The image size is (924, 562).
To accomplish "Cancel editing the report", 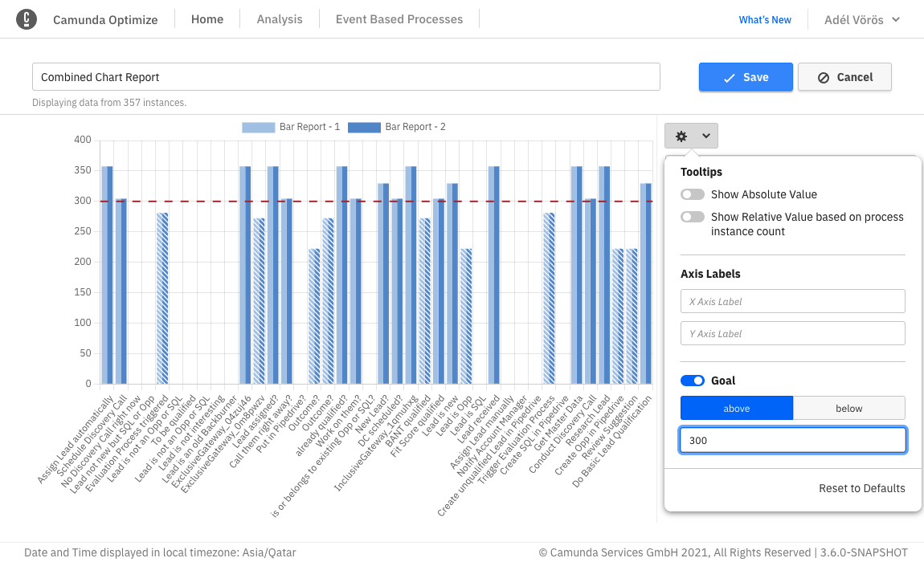I will (844, 76).
